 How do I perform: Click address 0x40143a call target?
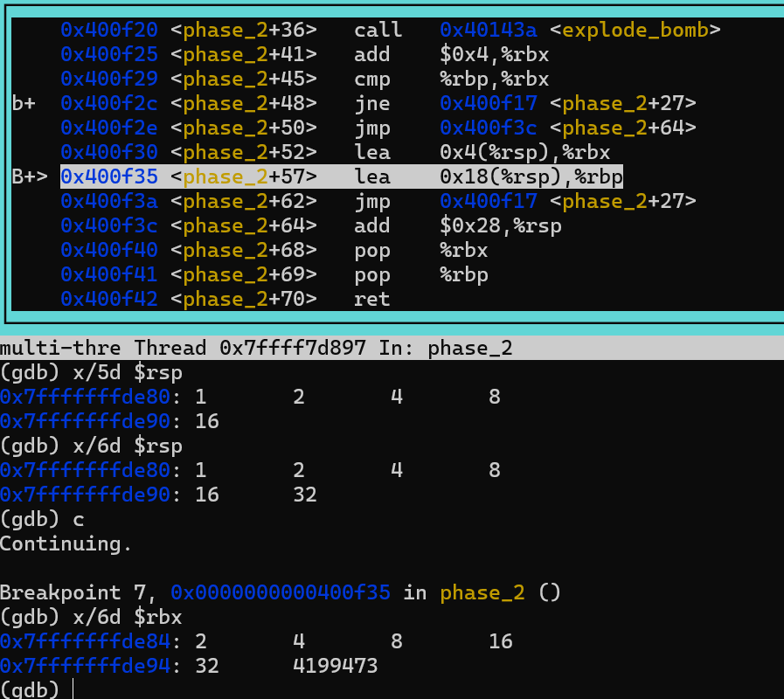(x=488, y=30)
